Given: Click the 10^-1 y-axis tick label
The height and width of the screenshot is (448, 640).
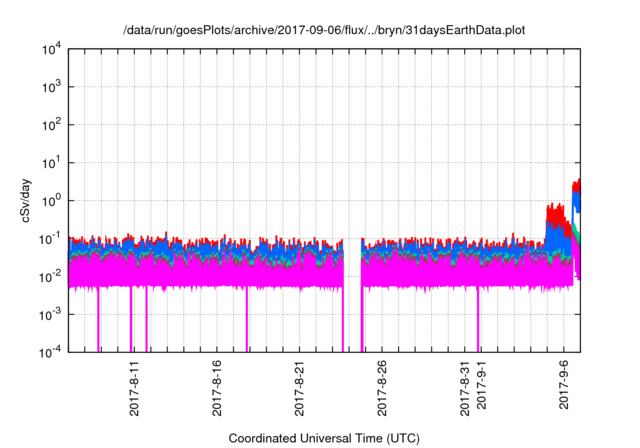Looking at the screenshot, I should point(51,239).
